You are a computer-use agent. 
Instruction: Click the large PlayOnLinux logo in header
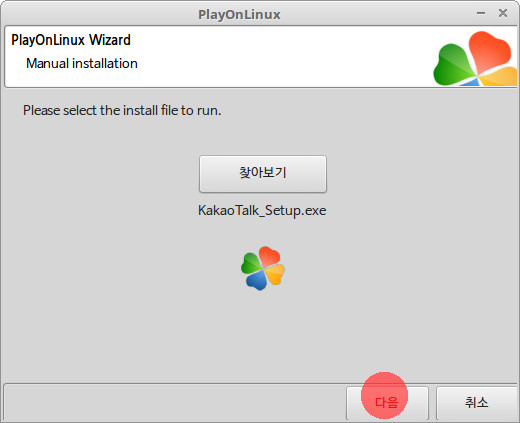point(476,59)
